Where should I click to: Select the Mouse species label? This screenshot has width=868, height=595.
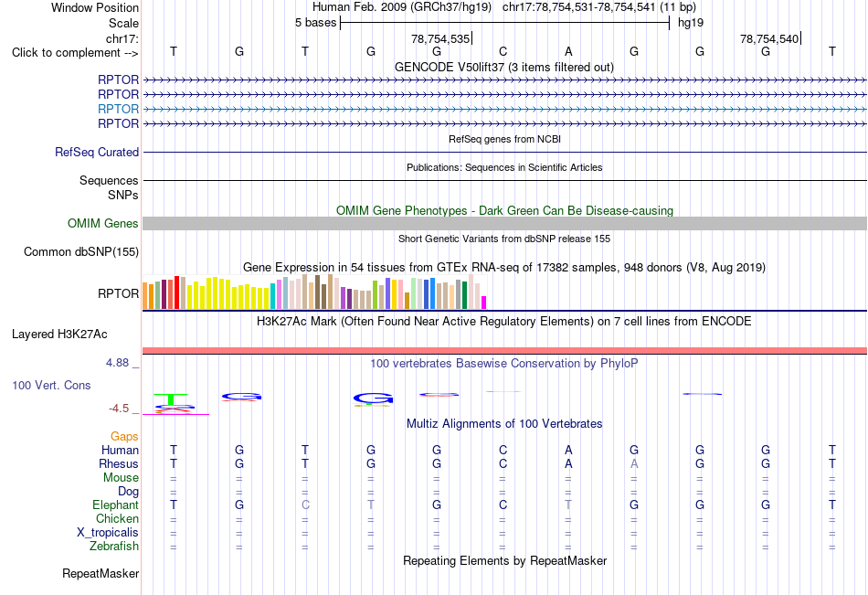[121, 477]
